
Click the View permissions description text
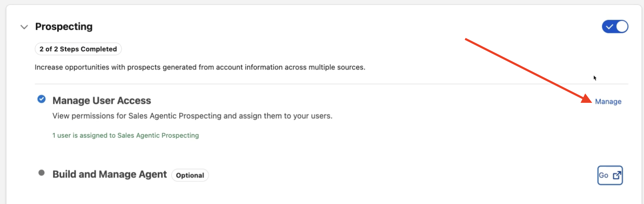coord(193,116)
